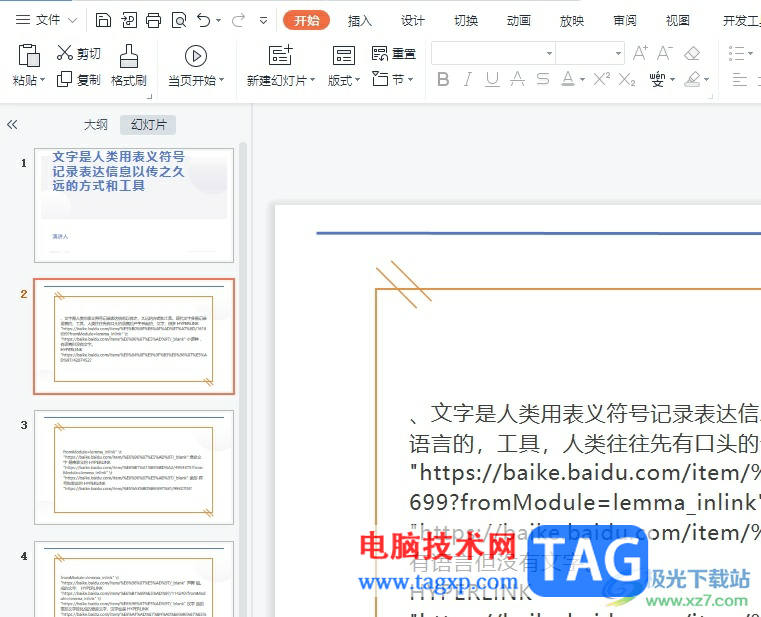The width and height of the screenshot is (761, 617).
Task: Select slide 1 thumbnail
Action: point(133,205)
